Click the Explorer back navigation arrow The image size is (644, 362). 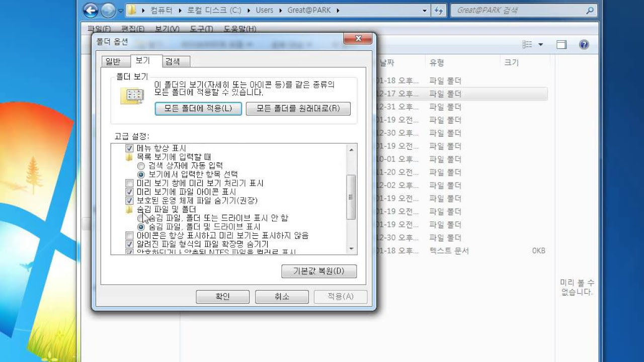(x=91, y=10)
